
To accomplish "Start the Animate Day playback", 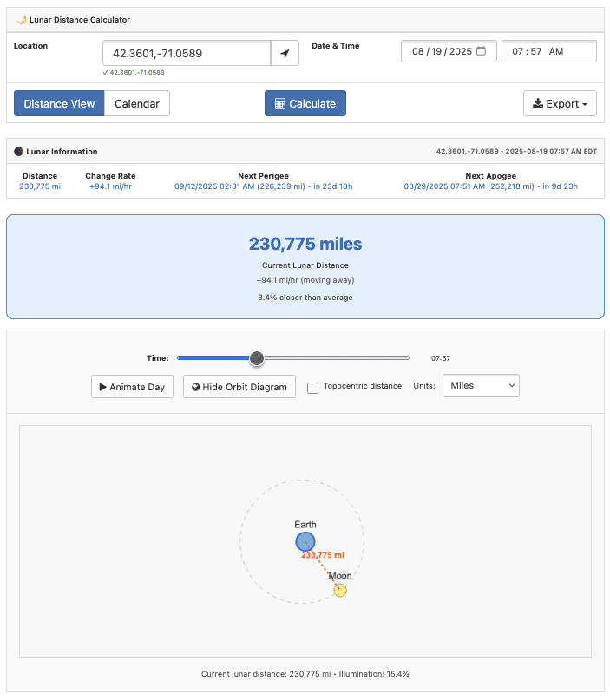I will coord(134,386).
